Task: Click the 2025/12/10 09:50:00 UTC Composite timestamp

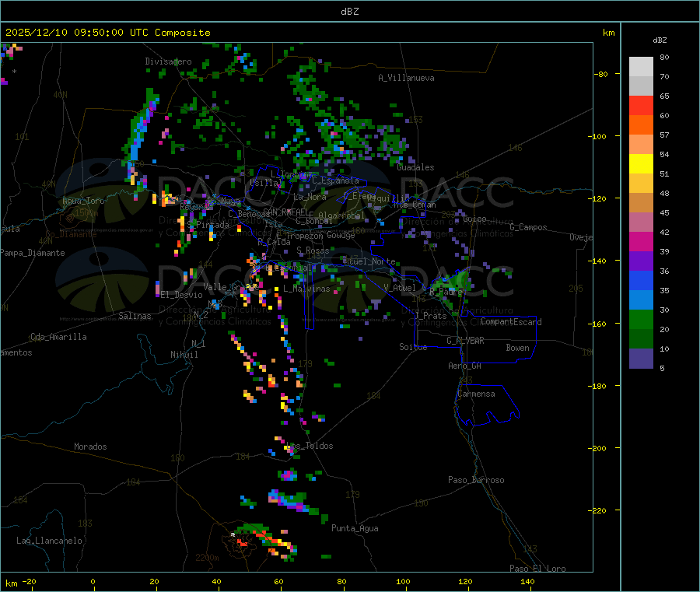Action: 108,33
